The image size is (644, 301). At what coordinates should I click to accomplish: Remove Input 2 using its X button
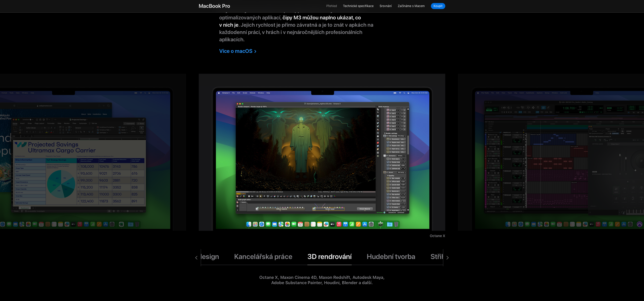(x=402, y=110)
